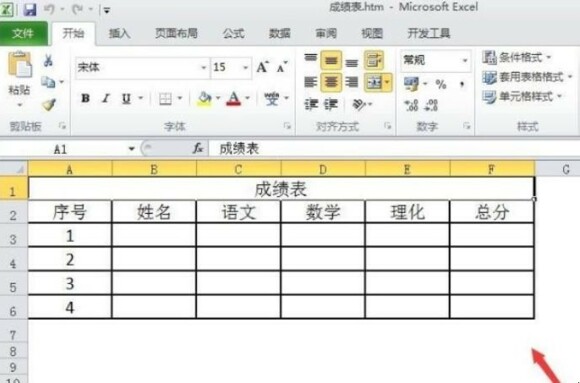Image resolution: width=580 pixels, height=383 pixels.
Task: Click the Decrease Indent icon
Action: [x=311, y=104]
